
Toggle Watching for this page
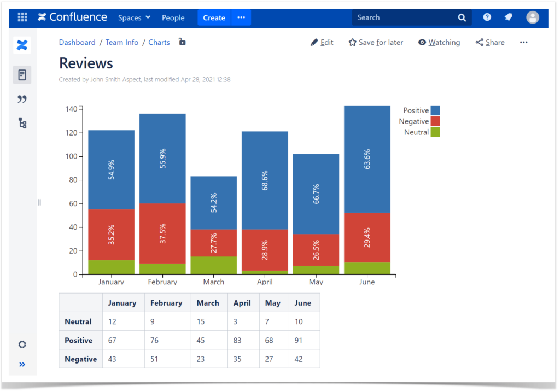click(x=439, y=42)
